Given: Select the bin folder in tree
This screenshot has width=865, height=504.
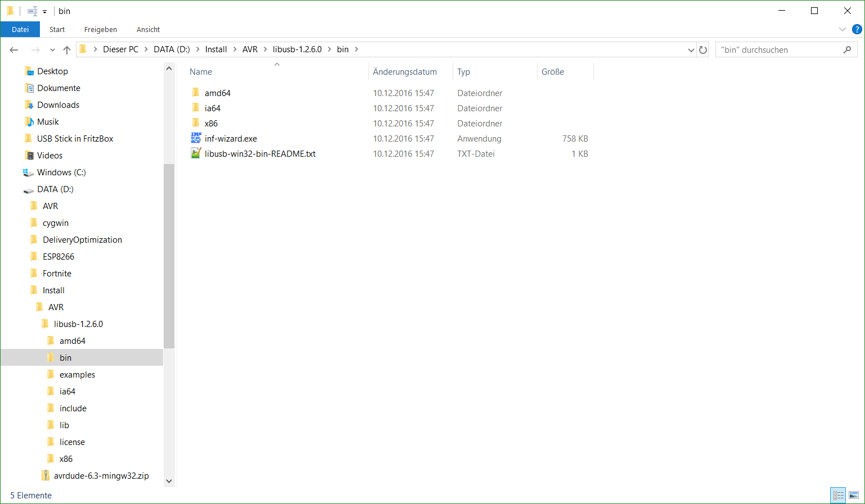Looking at the screenshot, I should tap(65, 357).
